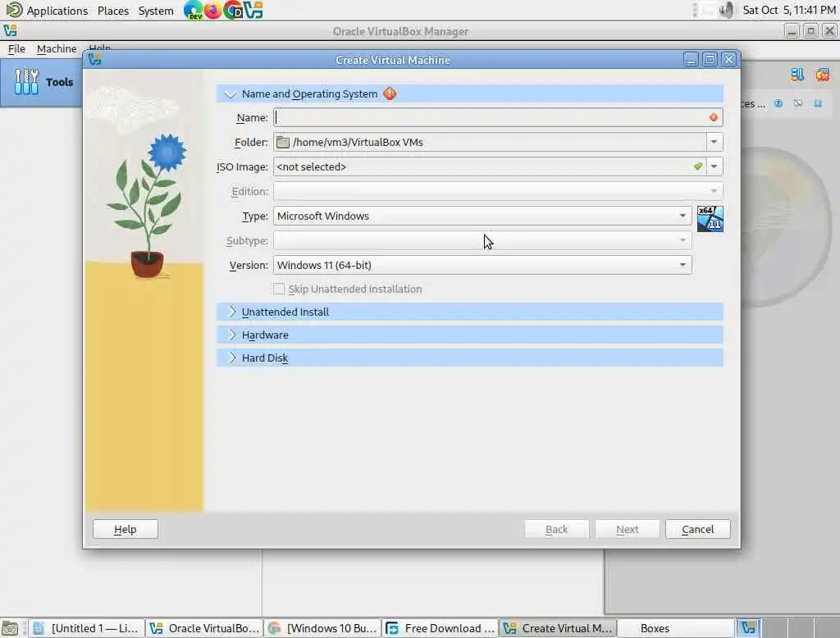Click the blue gear icon in Manager window
The image size is (840, 638).
[818, 103]
